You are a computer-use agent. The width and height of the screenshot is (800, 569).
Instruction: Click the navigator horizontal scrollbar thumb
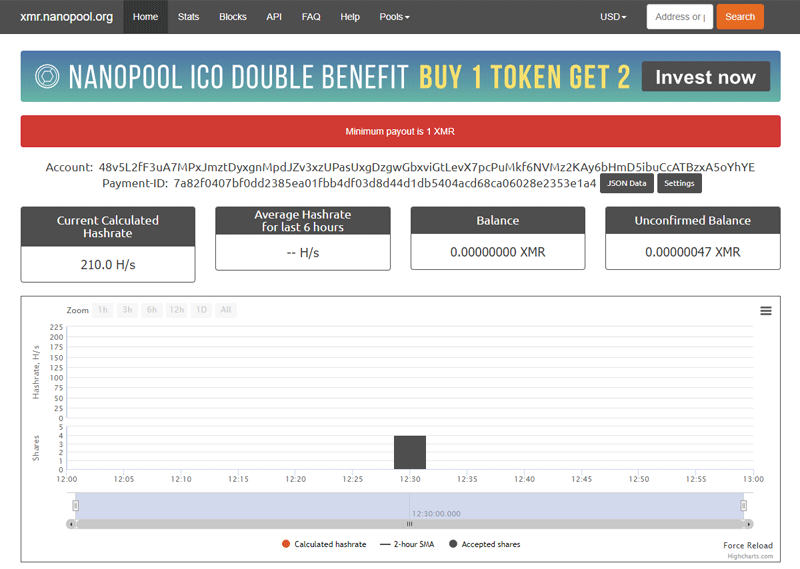click(409, 524)
